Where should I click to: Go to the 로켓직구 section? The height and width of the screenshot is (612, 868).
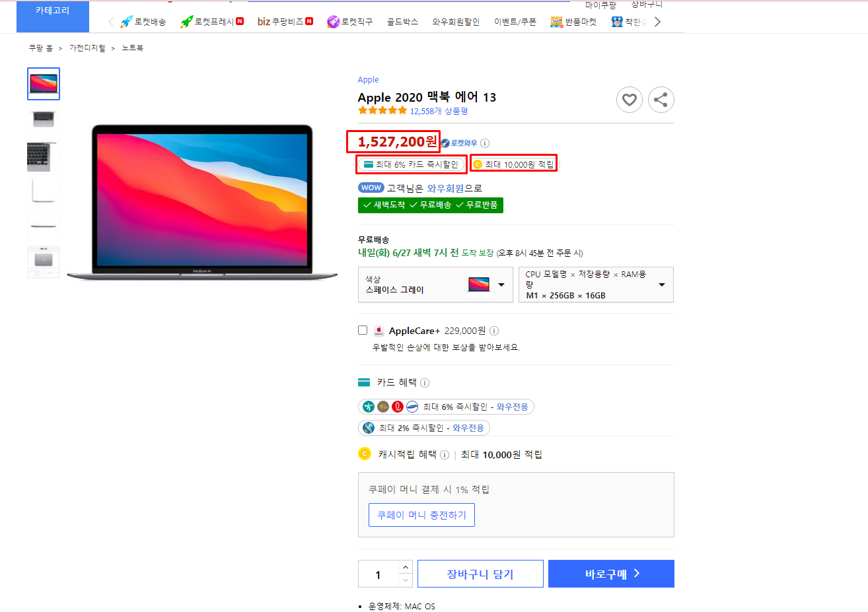[x=349, y=22]
